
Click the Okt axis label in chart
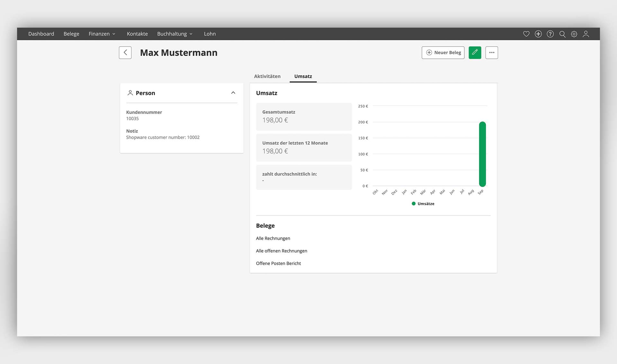(375, 192)
